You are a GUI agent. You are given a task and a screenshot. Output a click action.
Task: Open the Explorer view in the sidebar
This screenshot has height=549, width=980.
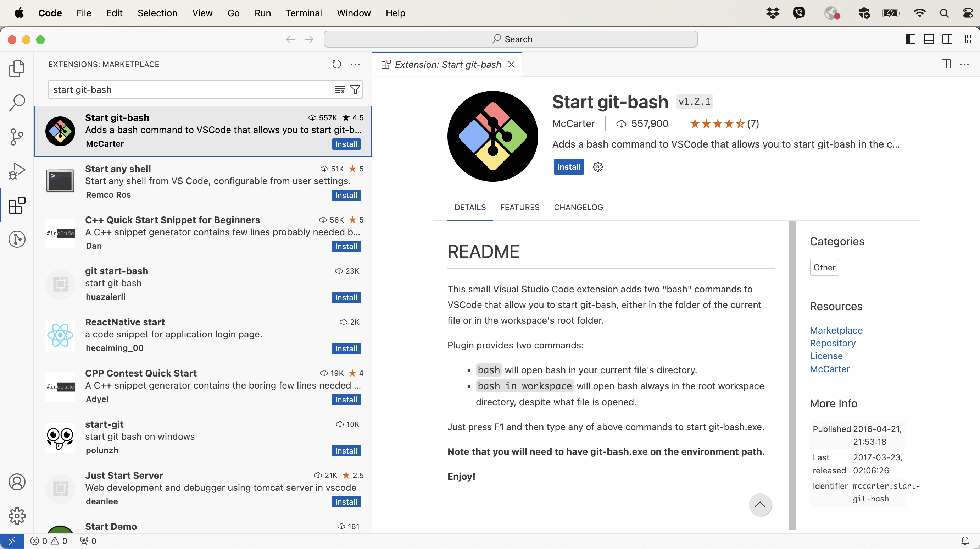(17, 68)
